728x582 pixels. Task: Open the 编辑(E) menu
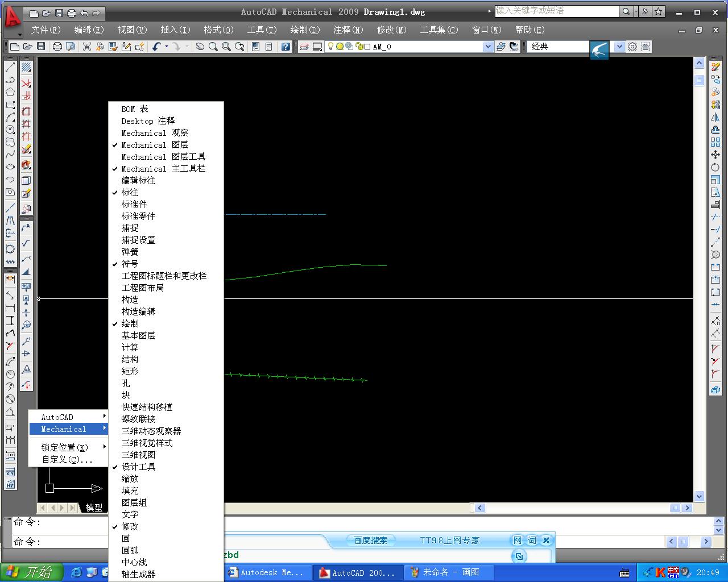(89, 30)
